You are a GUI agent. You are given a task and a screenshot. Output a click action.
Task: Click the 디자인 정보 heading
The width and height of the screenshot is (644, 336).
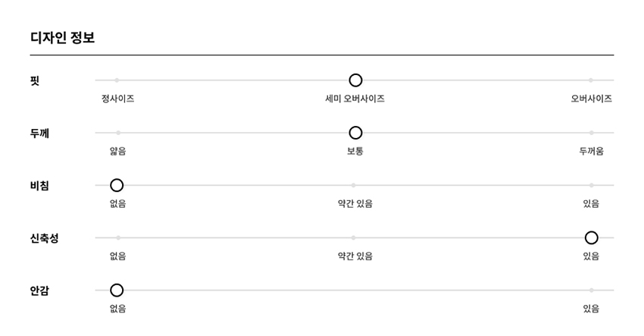[x=62, y=37]
